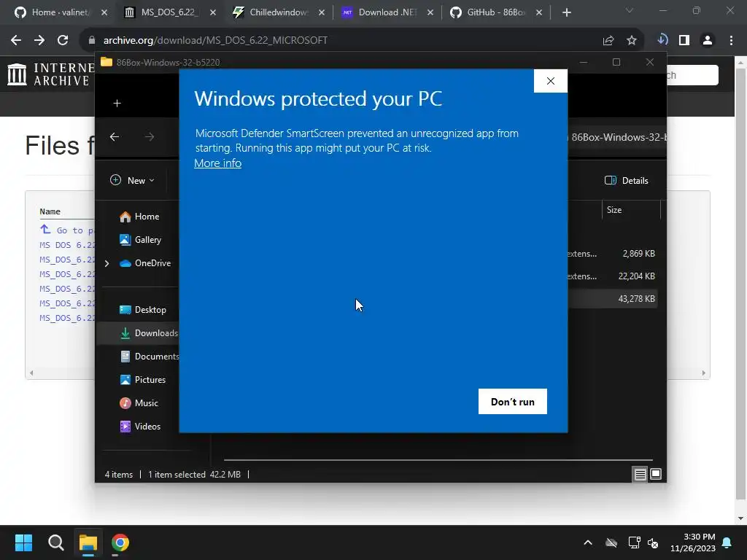Screen dimensions: 747x560
Task: Switch to GitHub 86Box Chrome tab
Action: pos(496,12)
